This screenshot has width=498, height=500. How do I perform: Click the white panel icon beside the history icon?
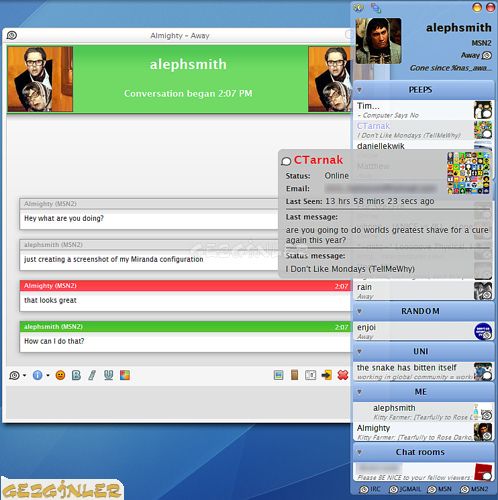[x=310, y=375]
